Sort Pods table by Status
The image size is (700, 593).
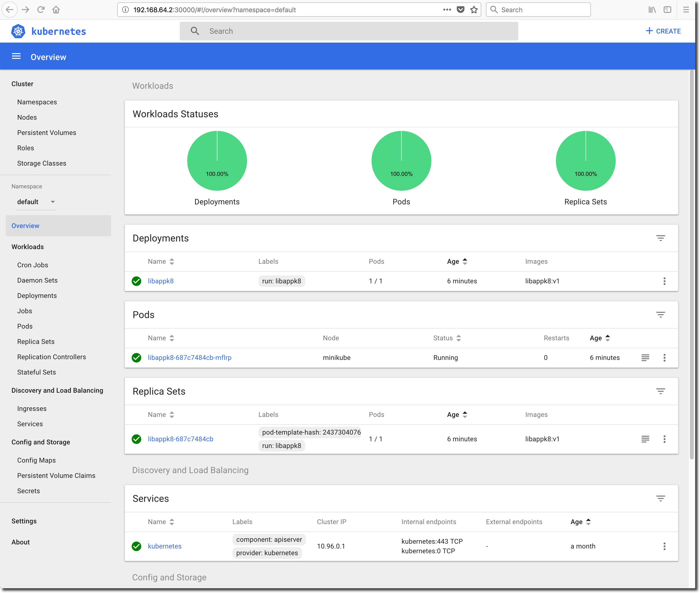point(447,338)
